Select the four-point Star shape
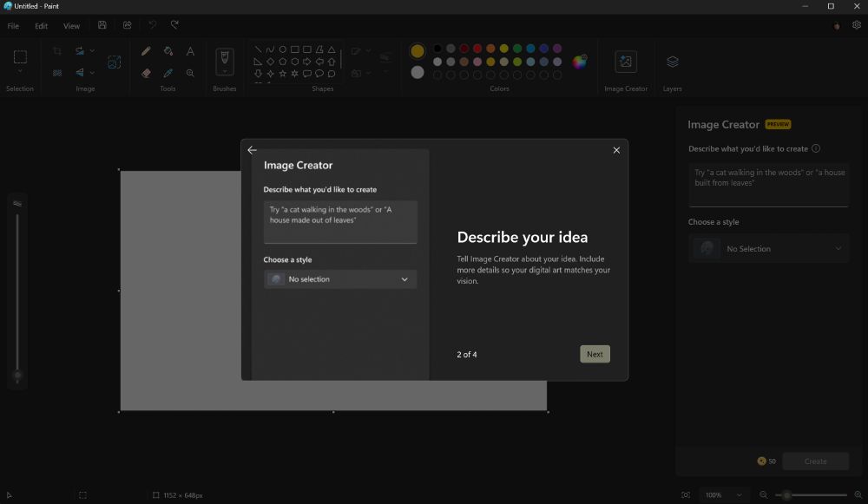The height and width of the screenshot is (504, 868). point(270,73)
